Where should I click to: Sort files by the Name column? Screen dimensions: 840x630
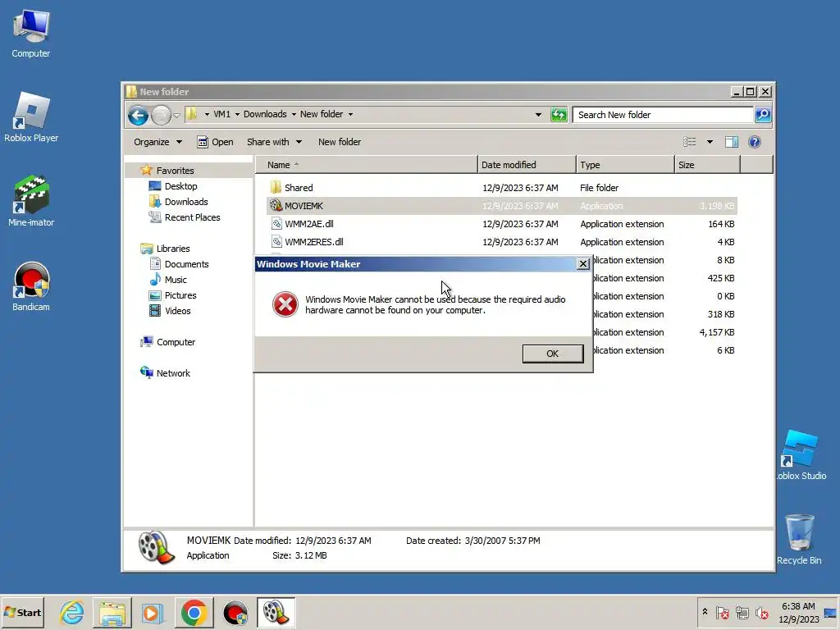coord(366,165)
